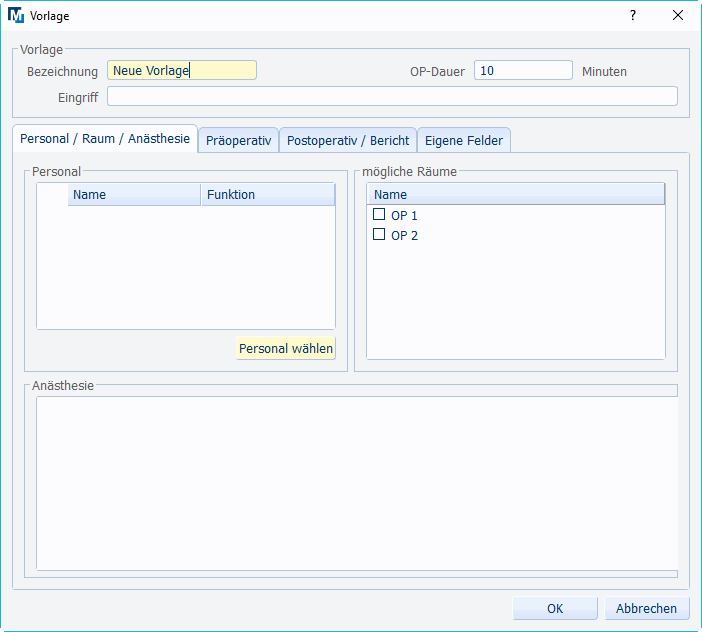Image resolution: width=702 pixels, height=632 pixels.
Task: Click Name header in mögliche Räume list
Action: [515, 195]
